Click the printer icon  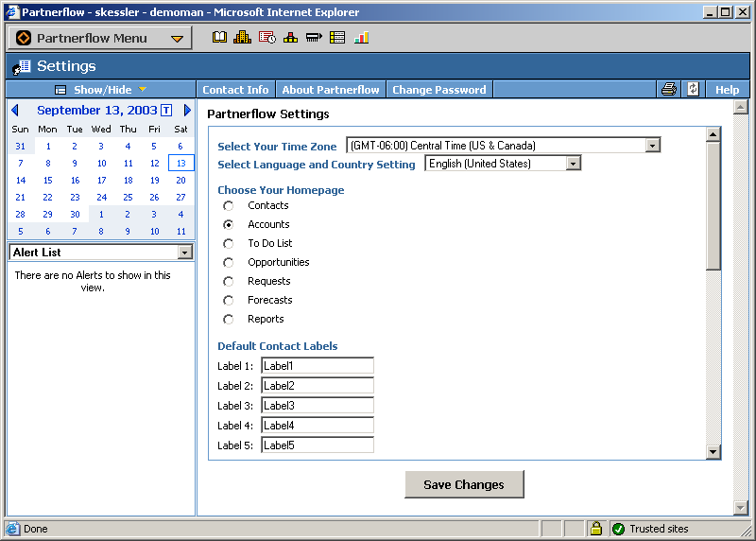point(669,89)
